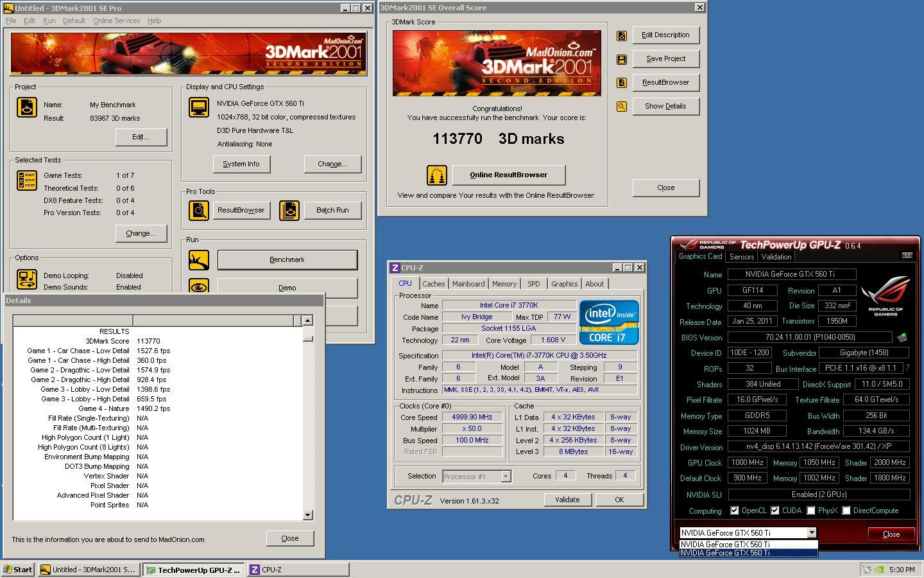Click Change... under Selected Tests
The width and height of the screenshot is (924, 578).
pos(141,233)
